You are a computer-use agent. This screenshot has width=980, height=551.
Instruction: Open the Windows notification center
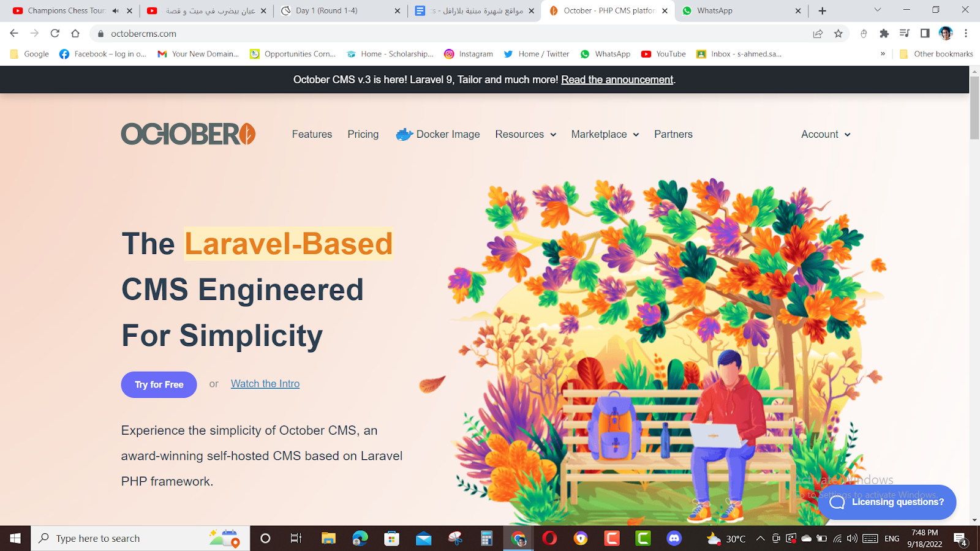click(x=960, y=539)
